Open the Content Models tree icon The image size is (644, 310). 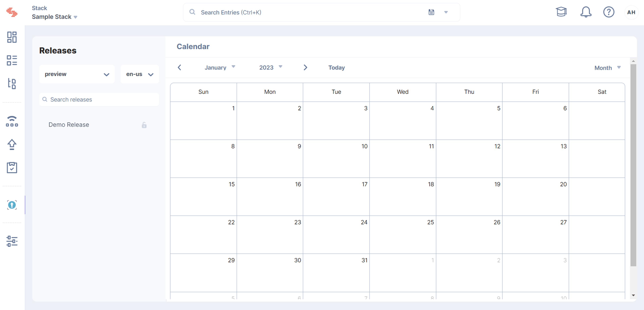12,84
